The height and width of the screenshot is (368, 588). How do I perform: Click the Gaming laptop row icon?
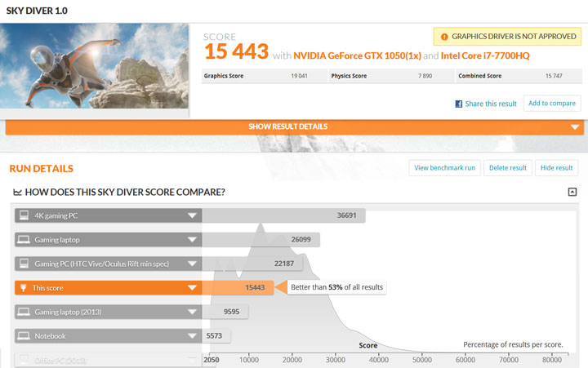coord(24,241)
